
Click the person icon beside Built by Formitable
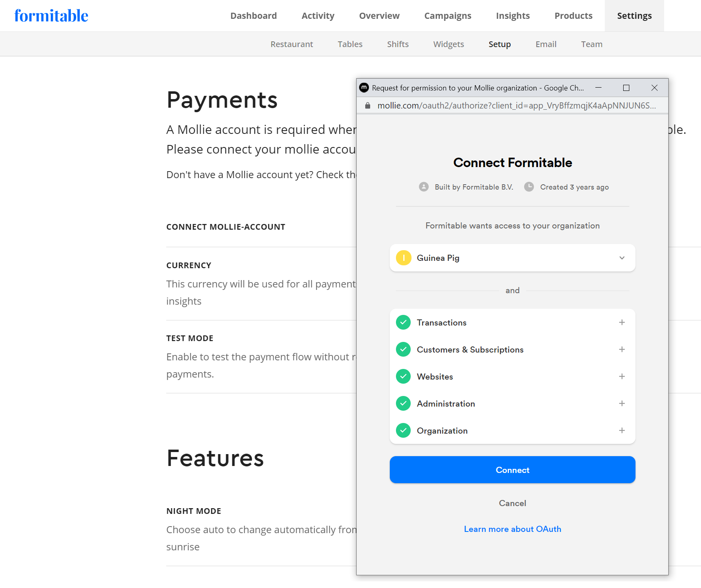point(424,187)
